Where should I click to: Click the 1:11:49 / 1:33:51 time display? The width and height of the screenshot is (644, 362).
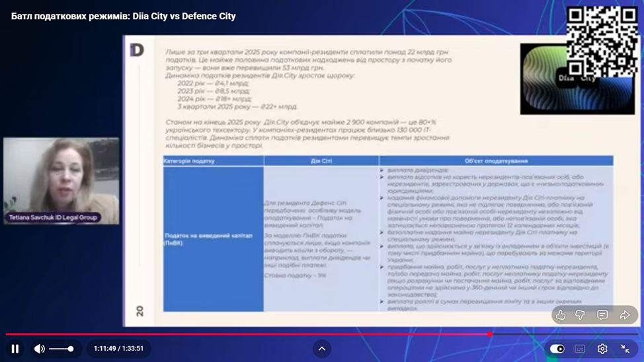(x=118, y=349)
